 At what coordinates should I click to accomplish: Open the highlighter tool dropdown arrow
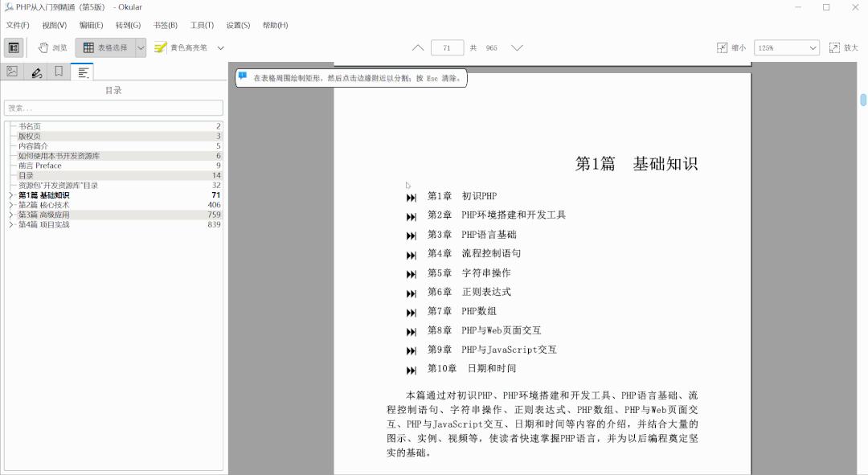coord(220,48)
